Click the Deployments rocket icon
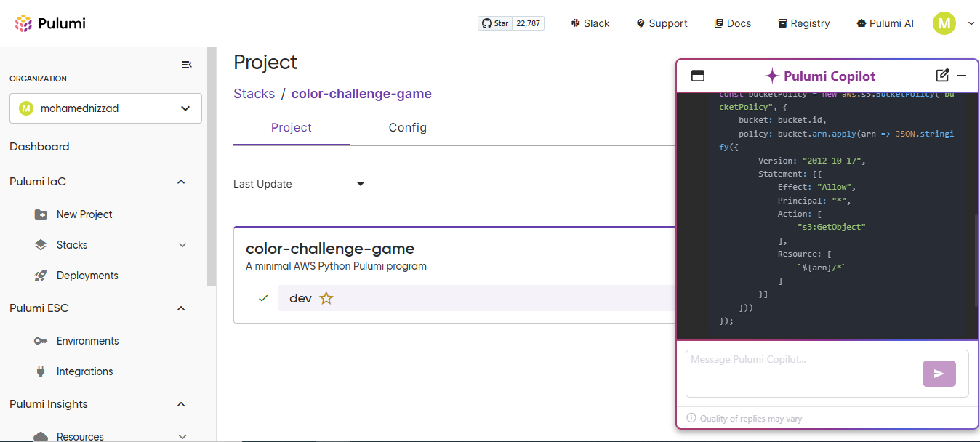 [x=41, y=276]
